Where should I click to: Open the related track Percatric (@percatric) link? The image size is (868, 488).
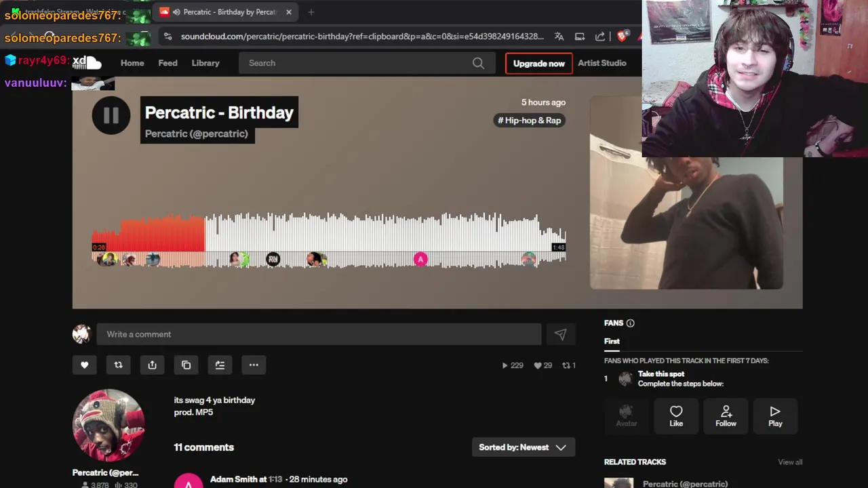(x=685, y=484)
